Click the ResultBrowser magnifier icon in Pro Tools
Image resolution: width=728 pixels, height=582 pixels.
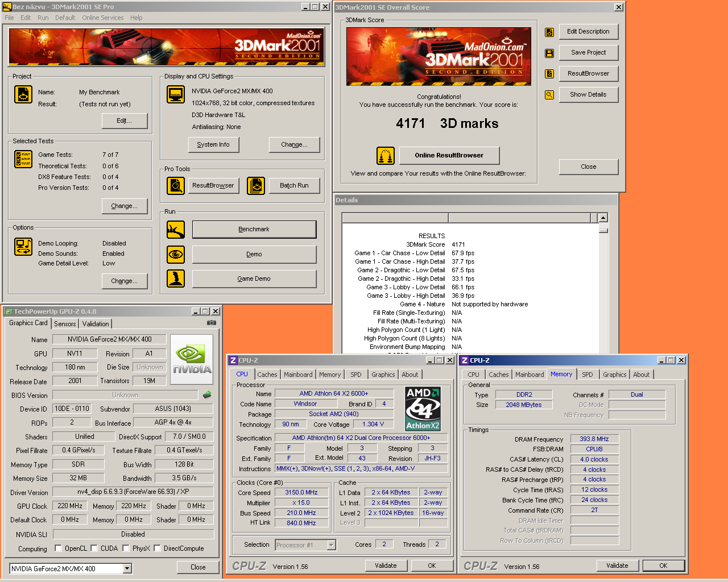176,186
